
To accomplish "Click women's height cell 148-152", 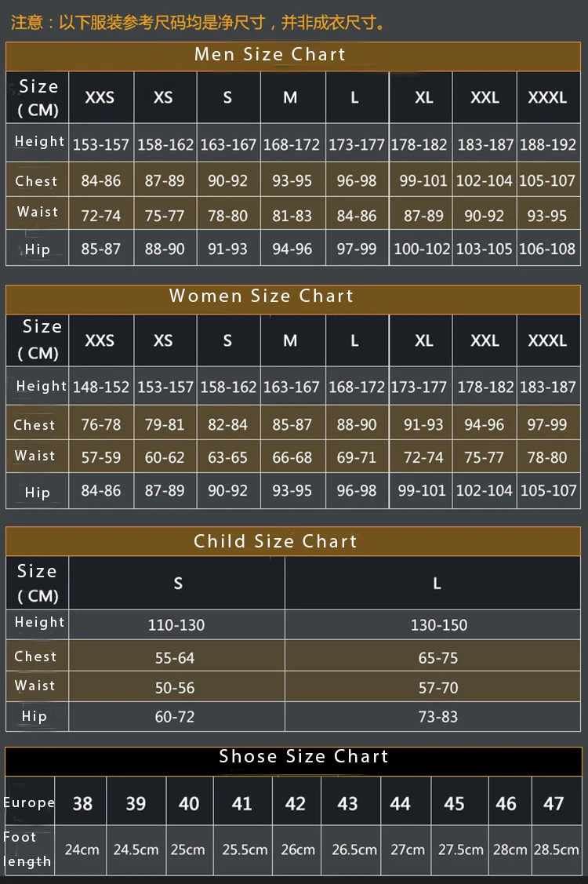I will pyautogui.click(x=101, y=387).
